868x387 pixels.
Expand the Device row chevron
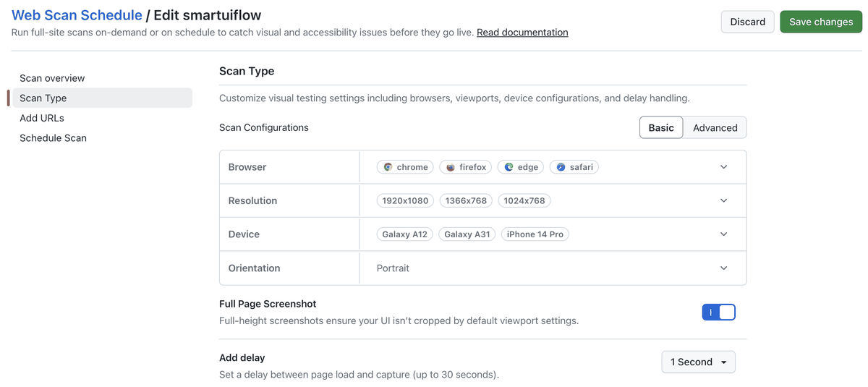click(x=723, y=234)
